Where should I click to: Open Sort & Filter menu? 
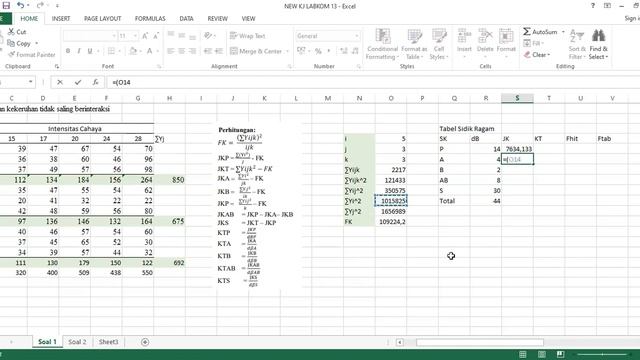point(577,44)
